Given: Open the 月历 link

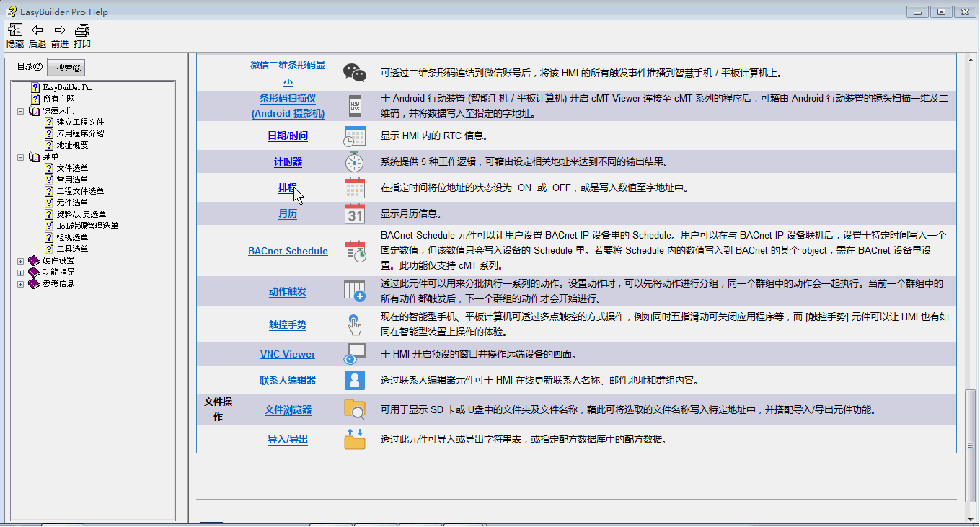Looking at the screenshot, I should 288,213.
